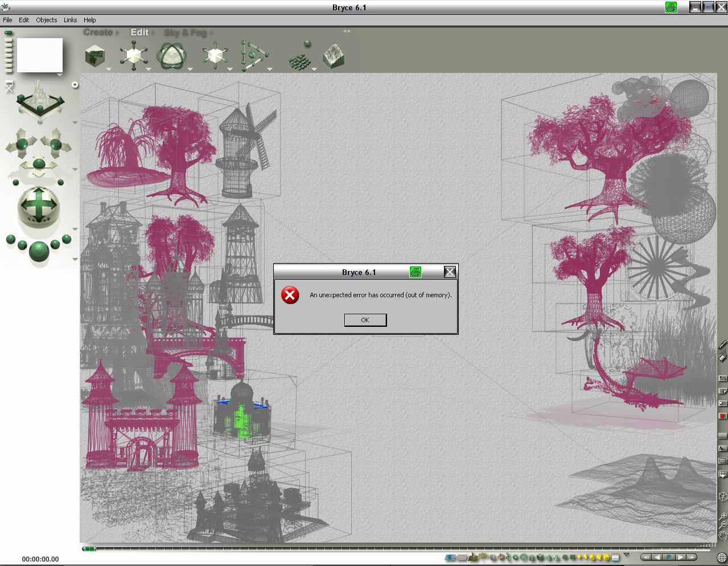The height and width of the screenshot is (566, 728).
Task: Click the XZ camera cross control
Action: pyautogui.click(x=56, y=144)
